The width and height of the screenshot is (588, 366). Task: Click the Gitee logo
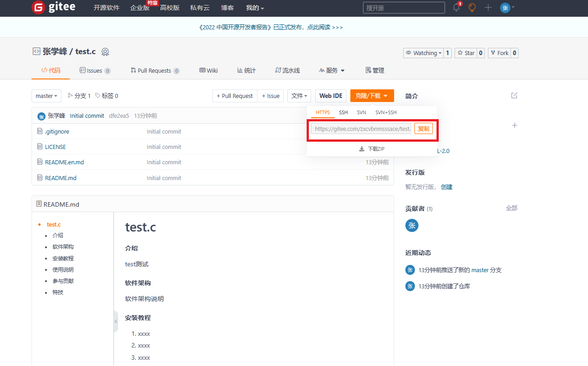point(54,7)
